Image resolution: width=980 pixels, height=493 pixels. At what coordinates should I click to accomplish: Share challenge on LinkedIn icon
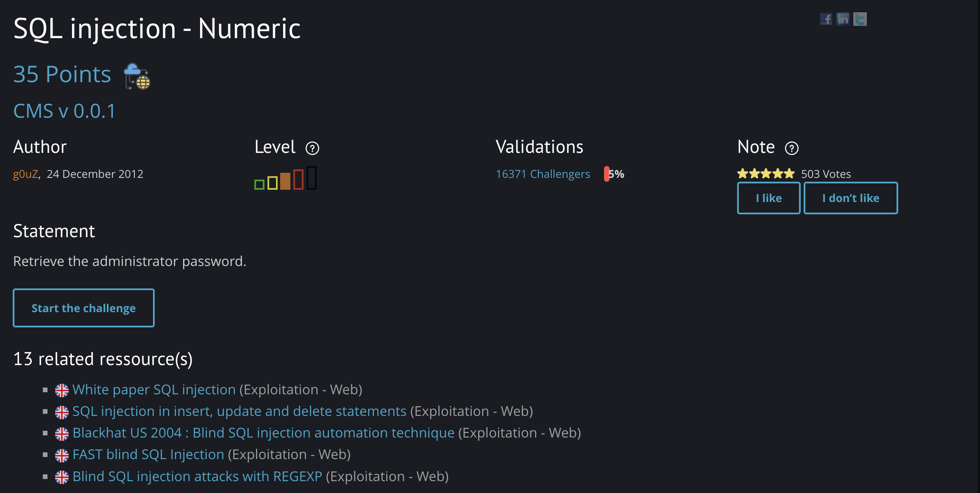[x=843, y=19]
